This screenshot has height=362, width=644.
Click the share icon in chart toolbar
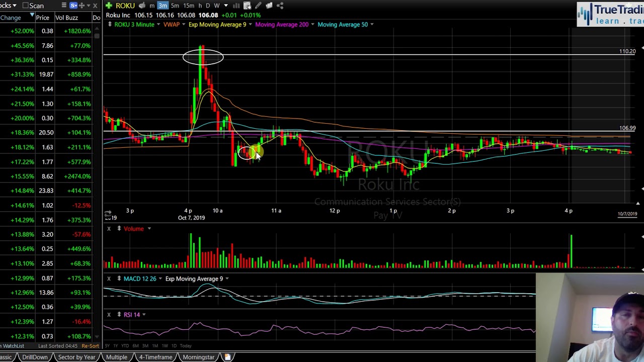[x=280, y=6]
